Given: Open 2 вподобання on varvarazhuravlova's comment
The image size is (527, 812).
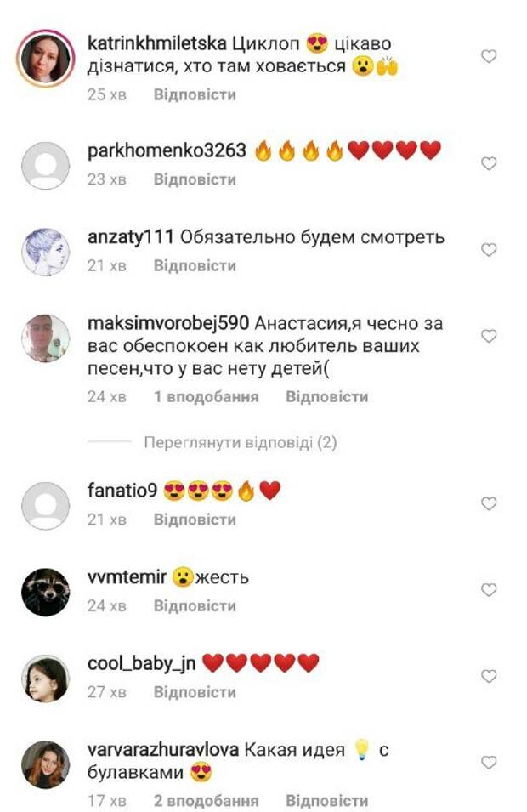Looking at the screenshot, I should pyautogui.click(x=206, y=801).
